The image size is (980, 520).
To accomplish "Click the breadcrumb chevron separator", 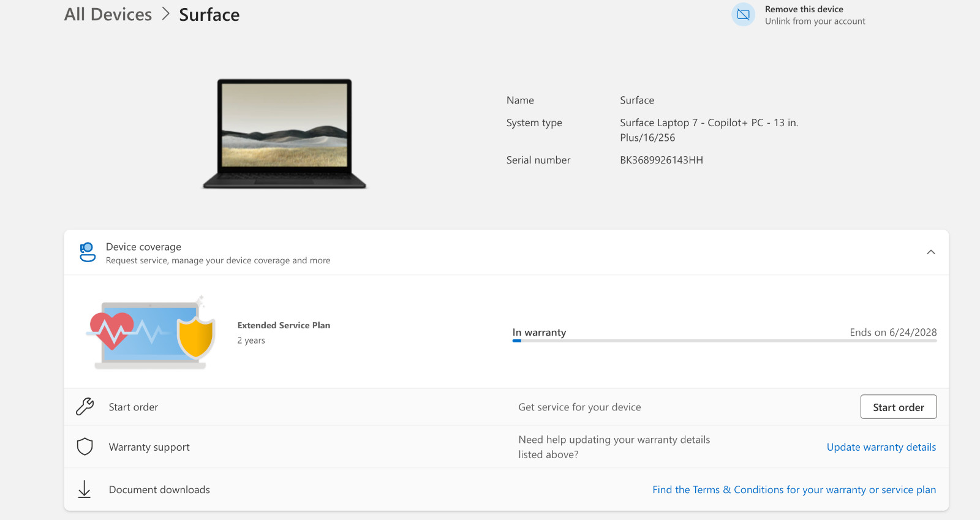I will pos(165,14).
